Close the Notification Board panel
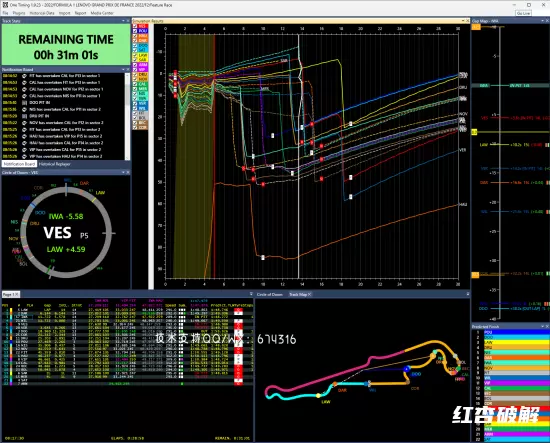The width and height of the screenshot is (550, 443). pyautogui.click(x=128, y=69)
